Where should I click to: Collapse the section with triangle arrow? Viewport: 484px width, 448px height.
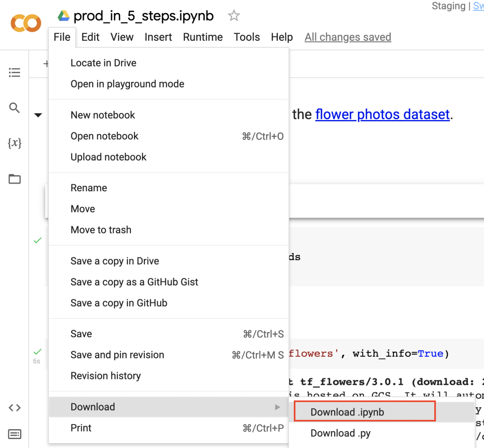38,115
